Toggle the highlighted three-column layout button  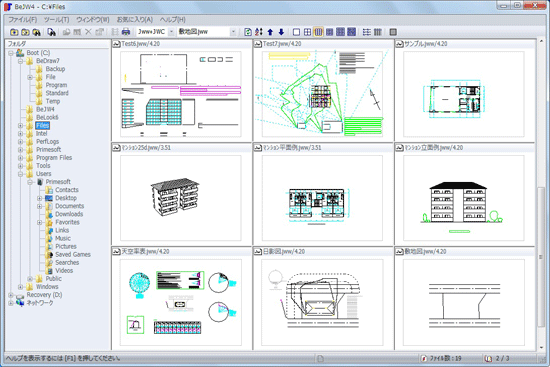318,32
